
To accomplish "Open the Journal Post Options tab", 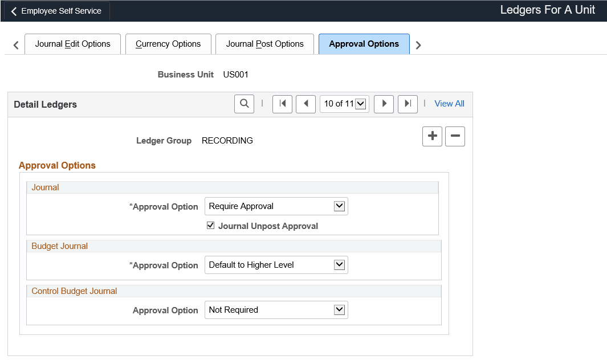I will 264,44.
